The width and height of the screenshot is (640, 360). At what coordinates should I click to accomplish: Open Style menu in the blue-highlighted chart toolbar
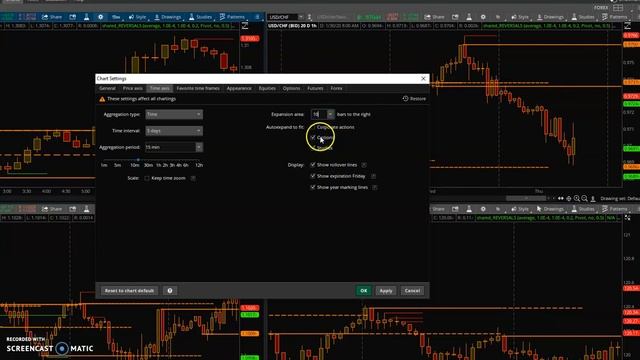coord(137,17)
